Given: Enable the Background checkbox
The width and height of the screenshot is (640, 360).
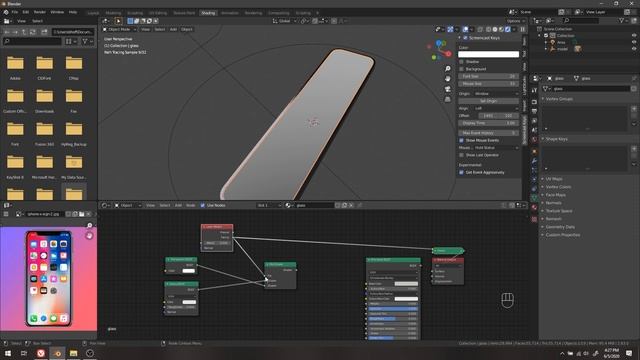Looking at the screenshot, I should [462, 69].
